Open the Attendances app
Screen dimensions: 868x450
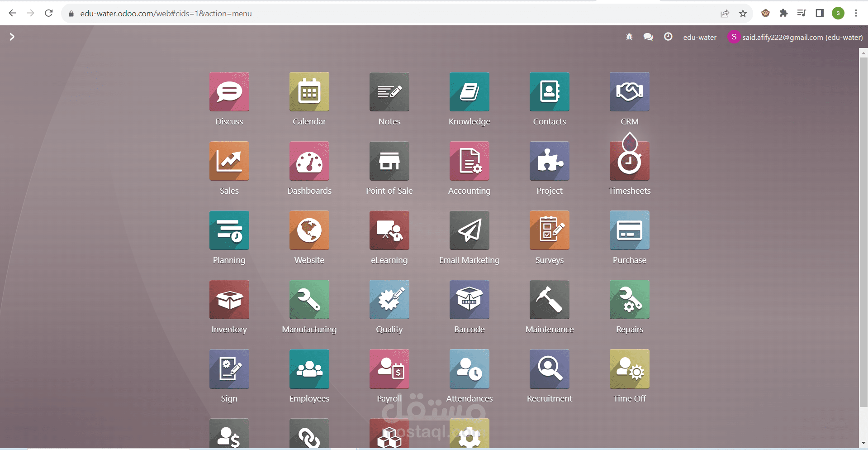tap(470, 369)
